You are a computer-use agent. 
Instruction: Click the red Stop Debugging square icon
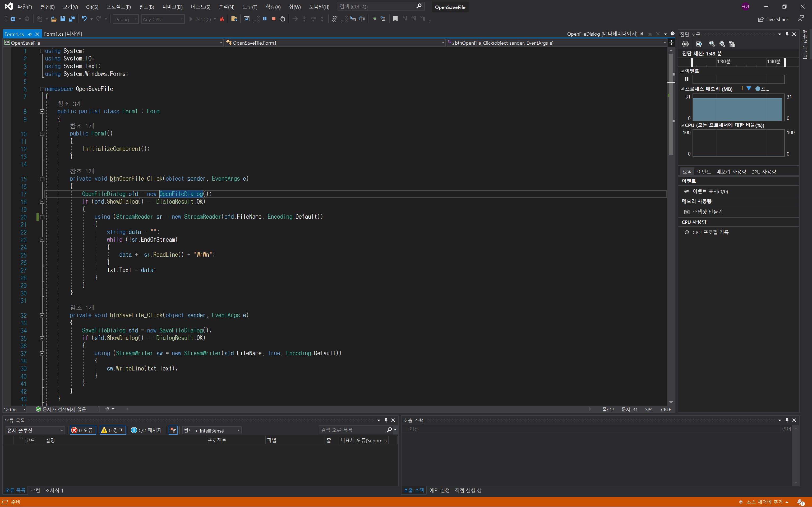click(274, 19)
